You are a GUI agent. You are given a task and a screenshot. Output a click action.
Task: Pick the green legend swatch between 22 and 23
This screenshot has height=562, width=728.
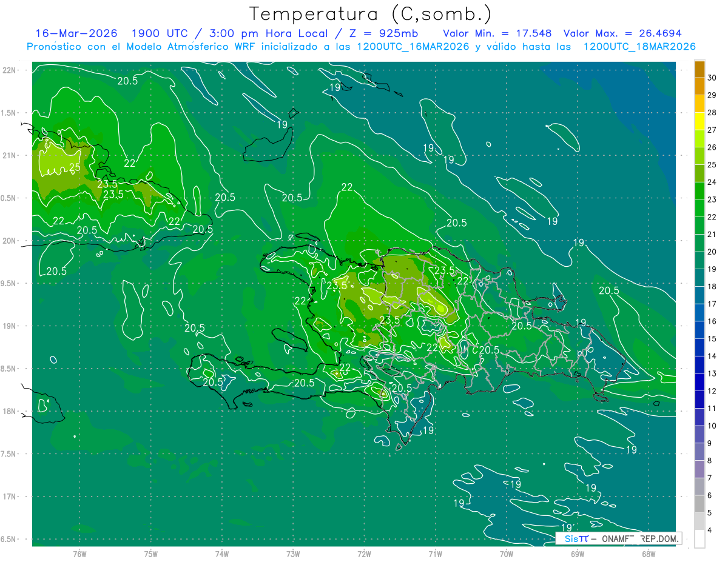point(699,209)
